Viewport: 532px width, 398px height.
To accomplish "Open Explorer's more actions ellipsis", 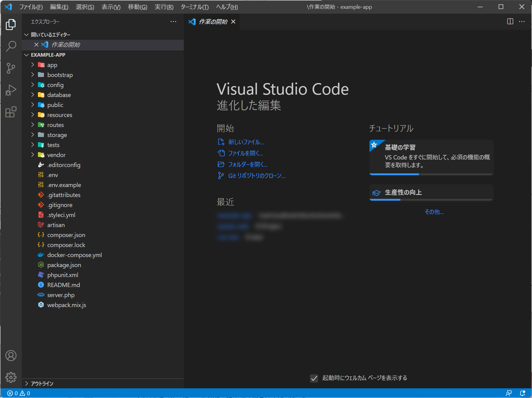I will tap(173, 22).
